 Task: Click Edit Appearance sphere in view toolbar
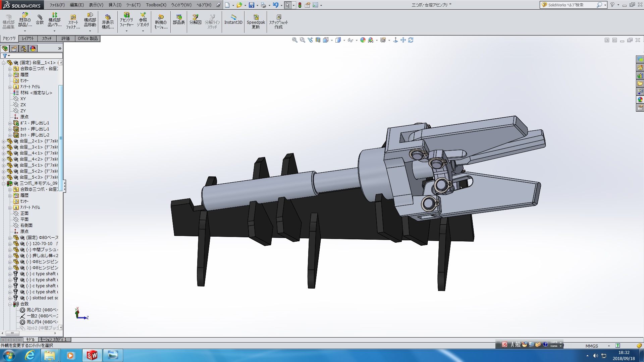coord(363,40)
